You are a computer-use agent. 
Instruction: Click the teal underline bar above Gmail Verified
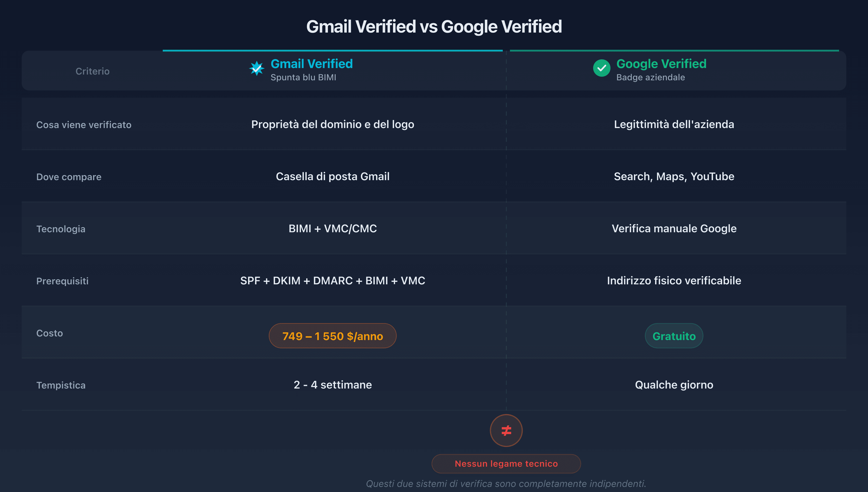coord(332,50)
